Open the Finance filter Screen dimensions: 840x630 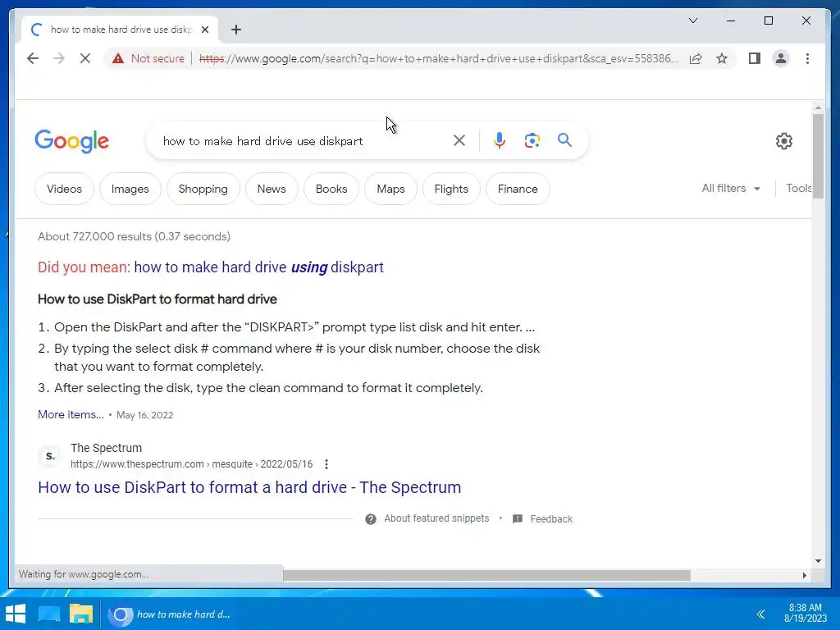coord(518,189)
